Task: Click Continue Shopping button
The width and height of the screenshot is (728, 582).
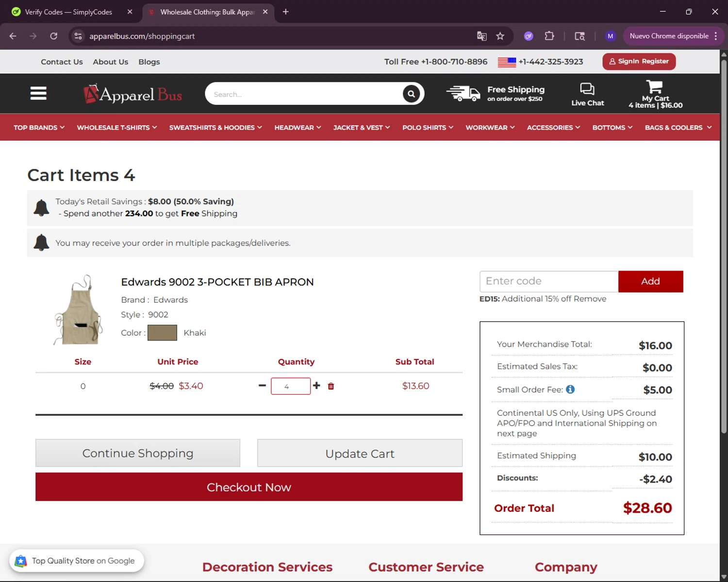Action: pos(138,453)
